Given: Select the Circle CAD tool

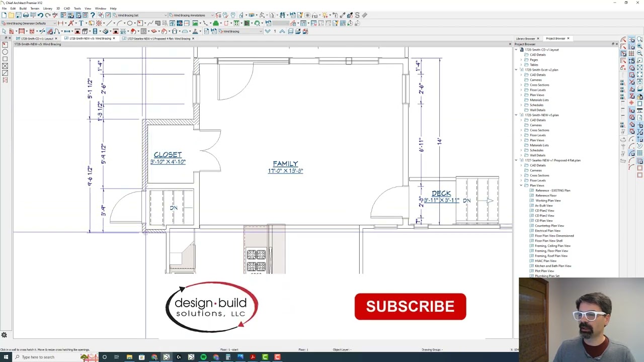Looking at the screenshot, I should point(129,23).
